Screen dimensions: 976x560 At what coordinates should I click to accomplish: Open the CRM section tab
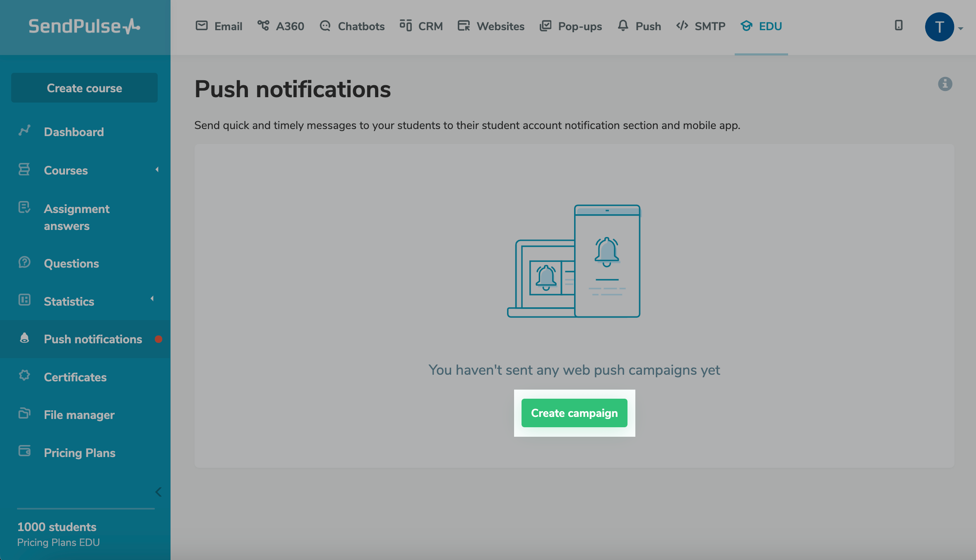point(421,26)
